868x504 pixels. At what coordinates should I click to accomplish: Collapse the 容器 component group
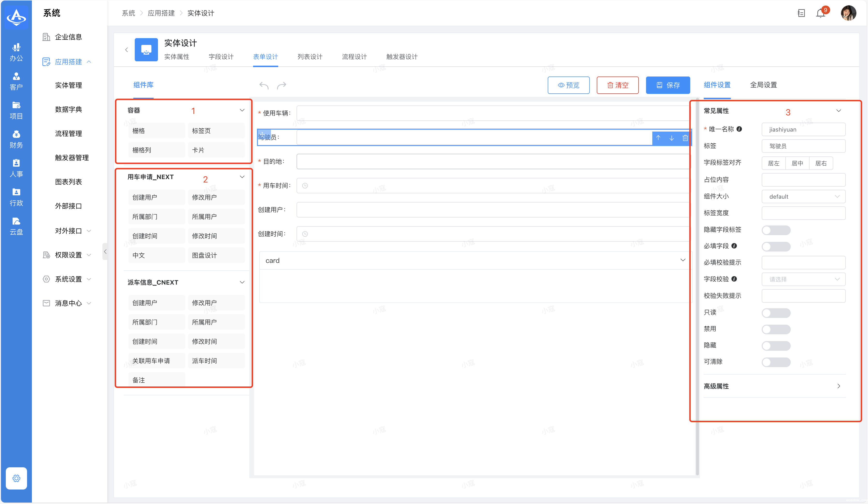click(x=242, y=110)
